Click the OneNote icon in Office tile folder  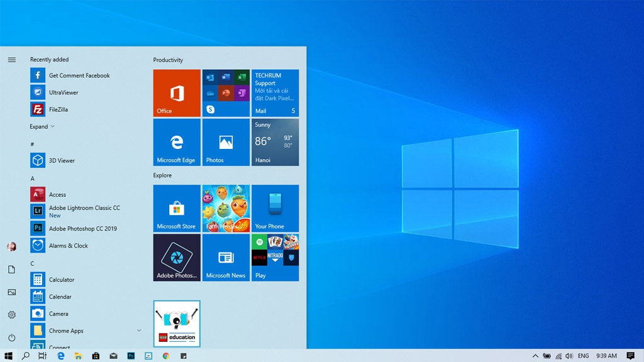point(241,93)
